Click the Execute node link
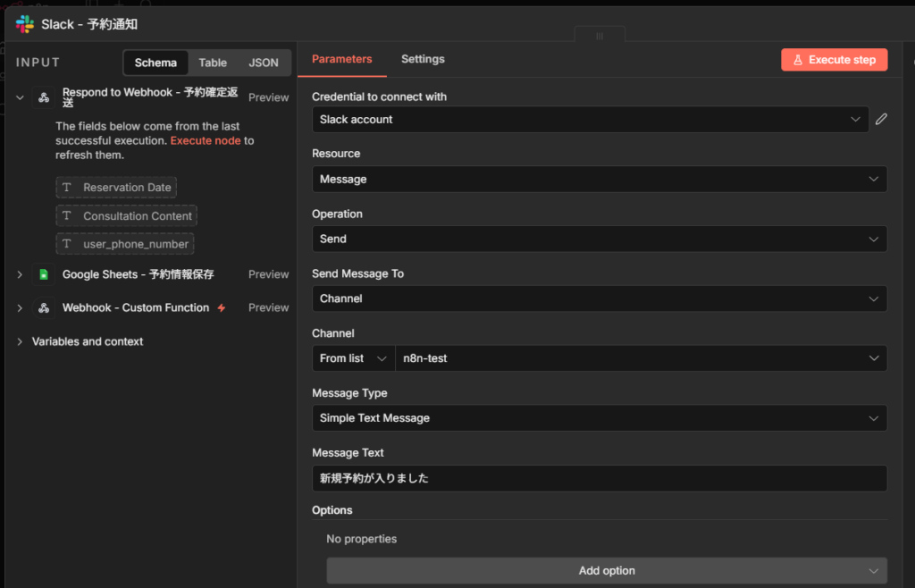Viewport: 915px width, 588px height. [206, 141]
